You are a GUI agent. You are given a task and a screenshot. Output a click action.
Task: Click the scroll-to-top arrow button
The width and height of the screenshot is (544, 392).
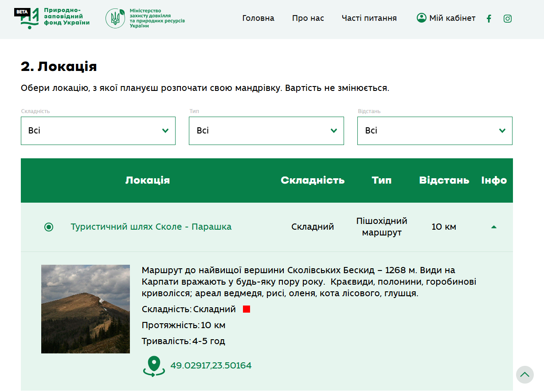[x=524, y=375]
